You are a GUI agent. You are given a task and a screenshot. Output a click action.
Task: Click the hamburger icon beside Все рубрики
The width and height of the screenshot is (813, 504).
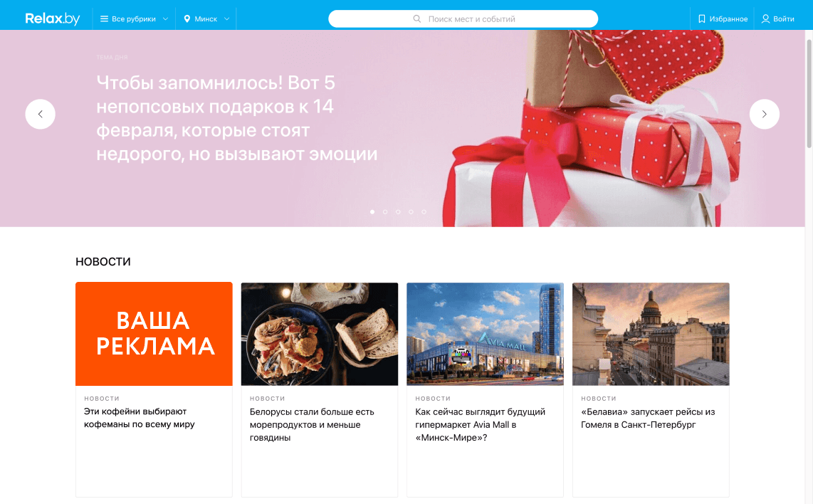104,19
